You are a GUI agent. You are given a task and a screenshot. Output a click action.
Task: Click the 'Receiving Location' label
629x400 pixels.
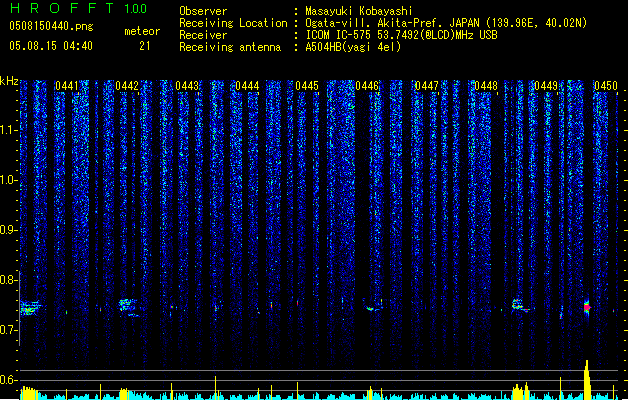tap(233, 23)
